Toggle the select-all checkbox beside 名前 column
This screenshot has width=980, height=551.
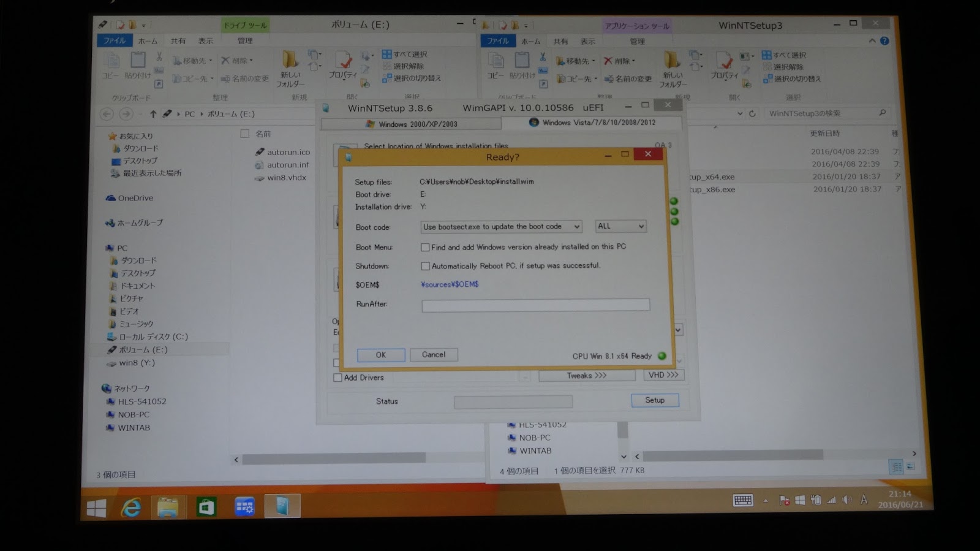click(x=245, y=134)
